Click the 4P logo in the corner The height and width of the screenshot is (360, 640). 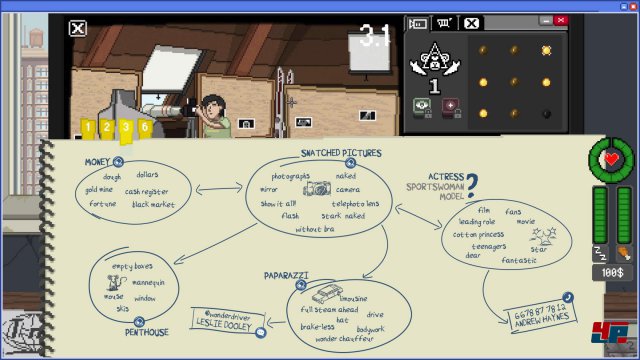click(611, 332)
